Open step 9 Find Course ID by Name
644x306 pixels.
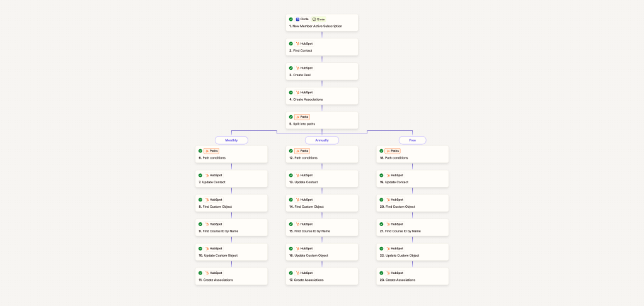tap(231, 228)
